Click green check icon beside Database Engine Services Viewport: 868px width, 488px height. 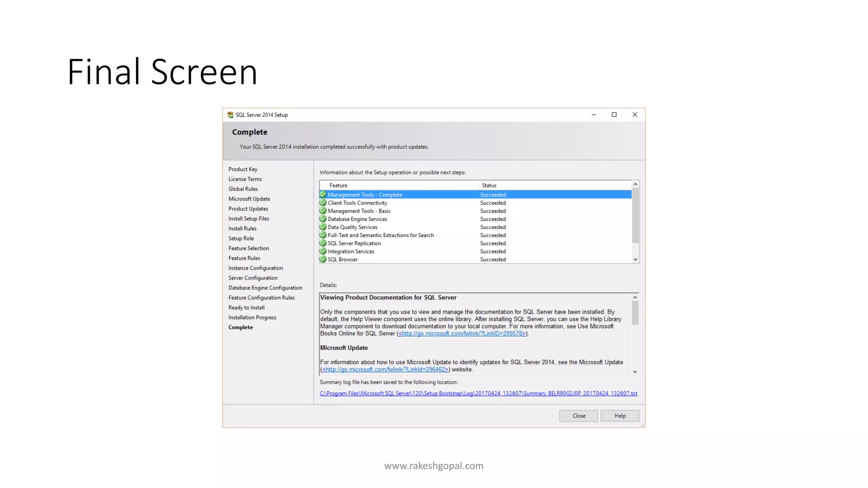323,219
